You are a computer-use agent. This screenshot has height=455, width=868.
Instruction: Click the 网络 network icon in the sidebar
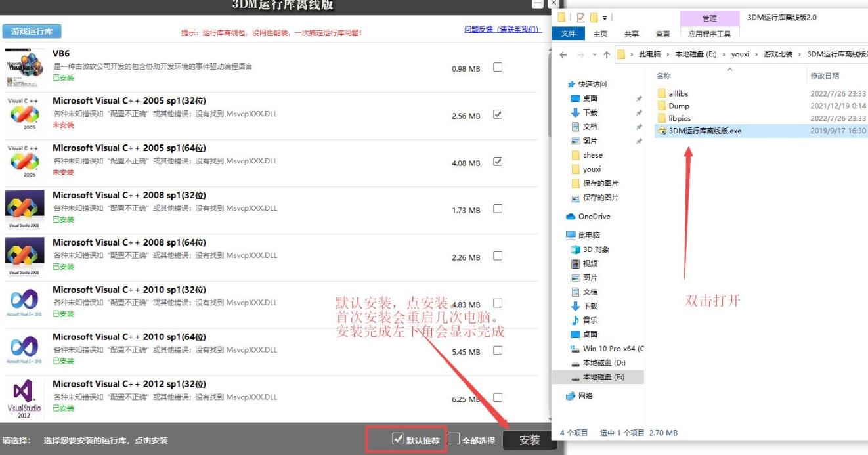[571, 395]
